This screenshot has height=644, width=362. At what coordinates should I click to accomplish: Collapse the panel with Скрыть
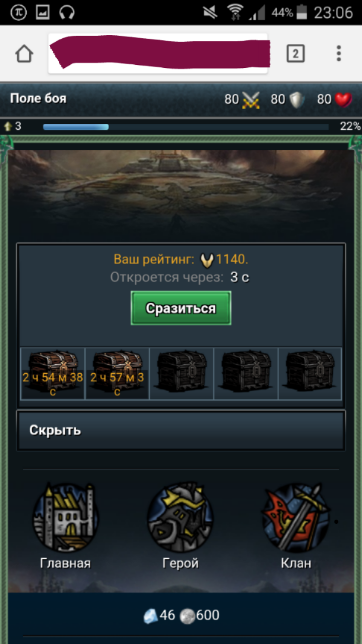(181, 430)
